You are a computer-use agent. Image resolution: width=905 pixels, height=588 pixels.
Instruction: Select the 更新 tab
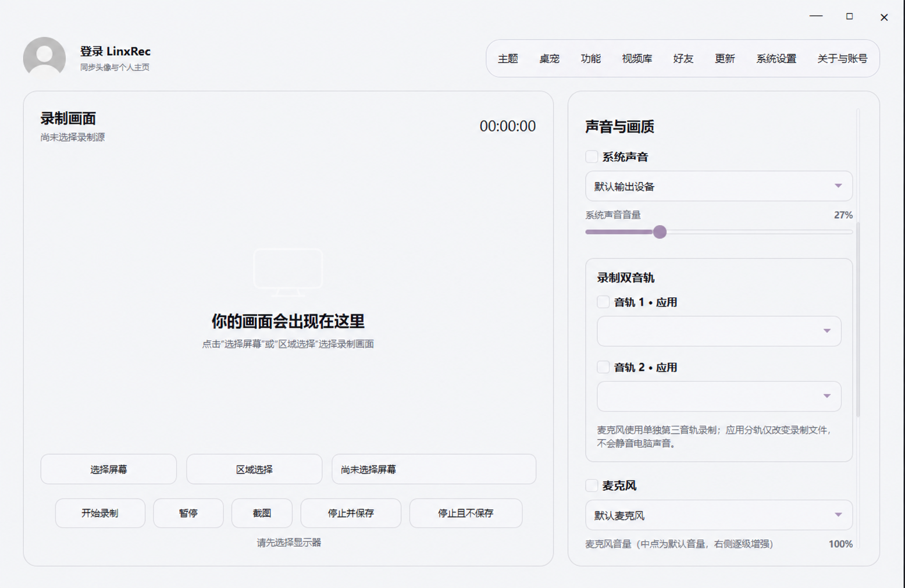pyautogui.click(x=725, y=59)
